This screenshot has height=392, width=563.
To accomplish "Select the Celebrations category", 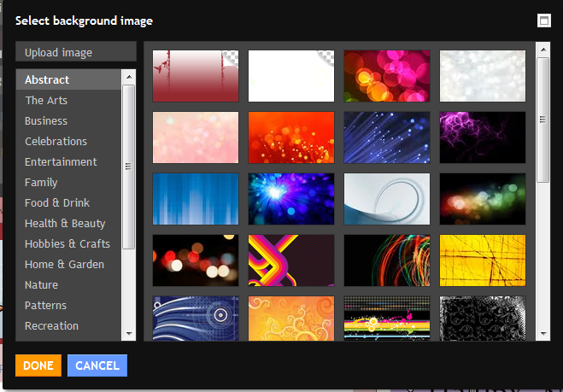I will point(68,141).
